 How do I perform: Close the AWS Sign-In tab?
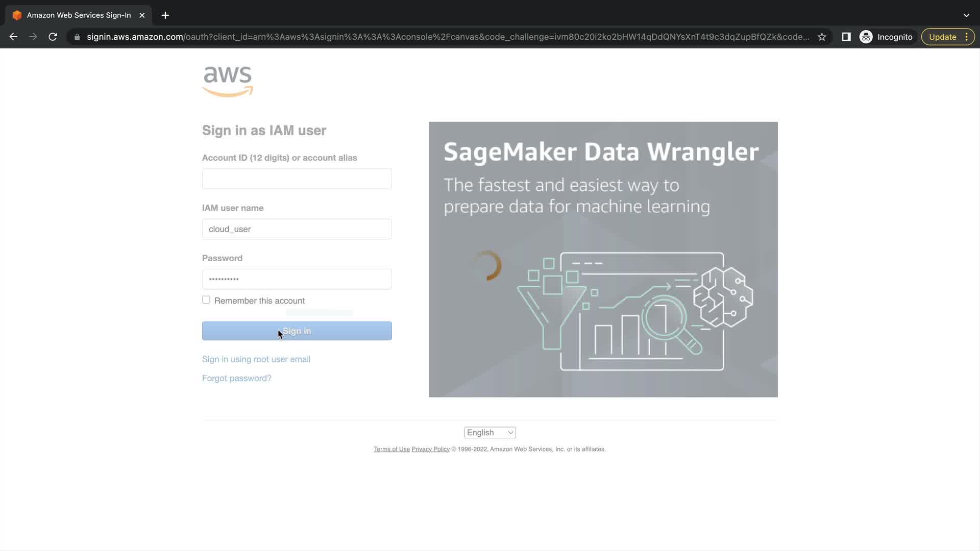point(142,15)
